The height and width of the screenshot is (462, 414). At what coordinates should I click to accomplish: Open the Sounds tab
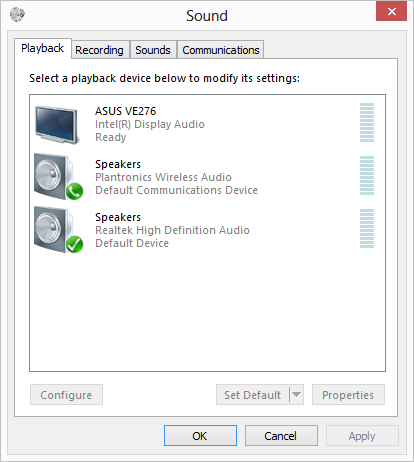pos(153,50)
